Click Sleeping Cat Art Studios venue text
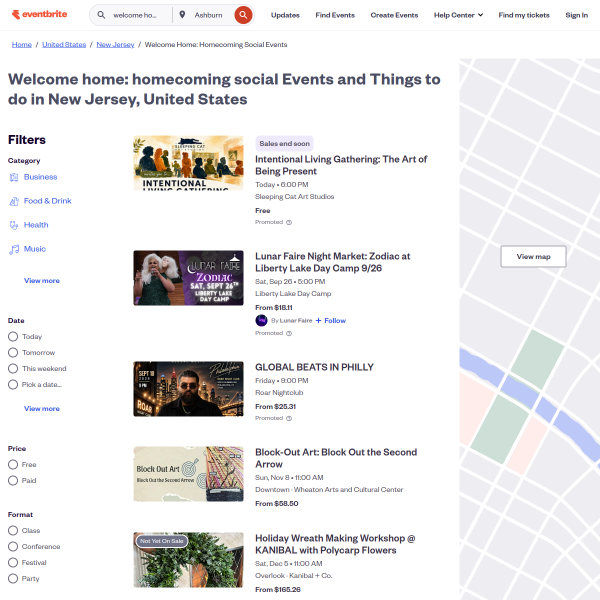The height and width of the screenshot is (600, 600). coord(295,197)
